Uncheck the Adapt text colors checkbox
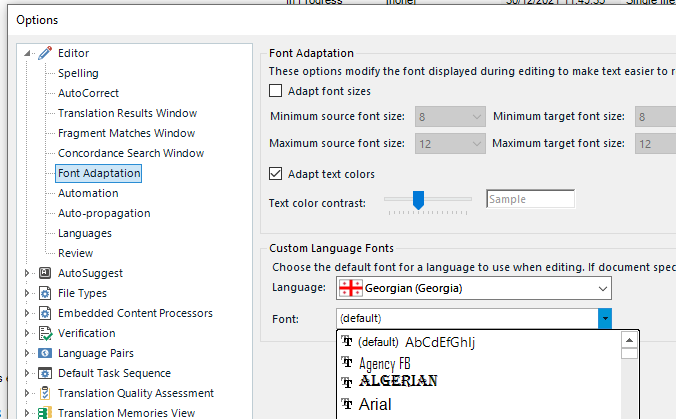The image size is (676, 419). 275,174
